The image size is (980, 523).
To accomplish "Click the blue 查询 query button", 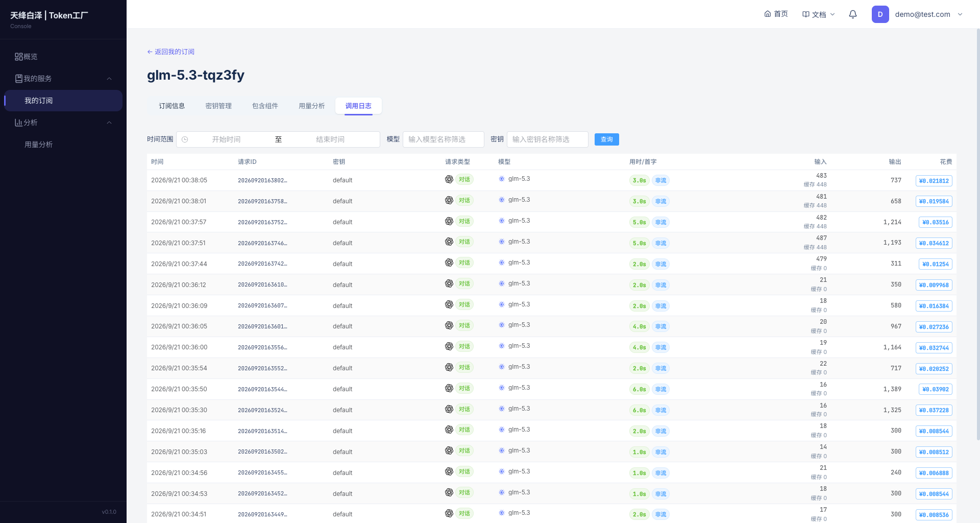I will [607, 139].
